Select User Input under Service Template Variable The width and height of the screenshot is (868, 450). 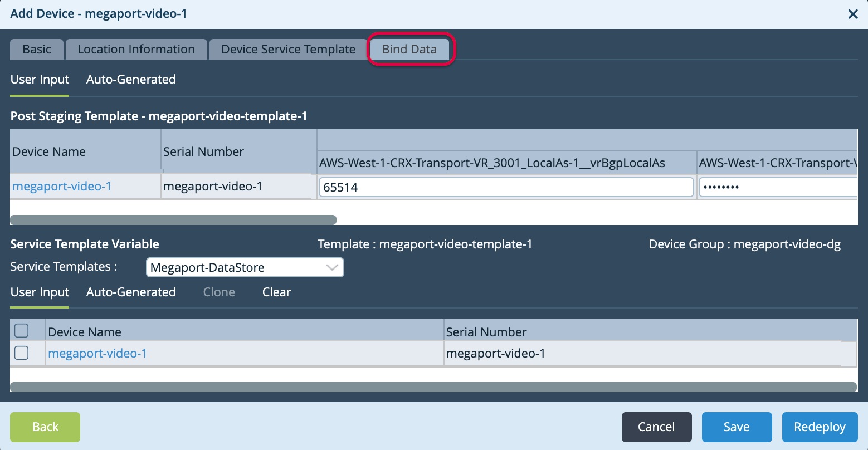(40, 292)
